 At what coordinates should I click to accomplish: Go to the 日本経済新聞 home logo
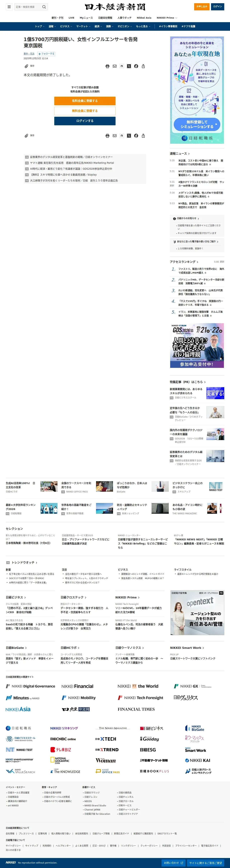click(115, 7)
